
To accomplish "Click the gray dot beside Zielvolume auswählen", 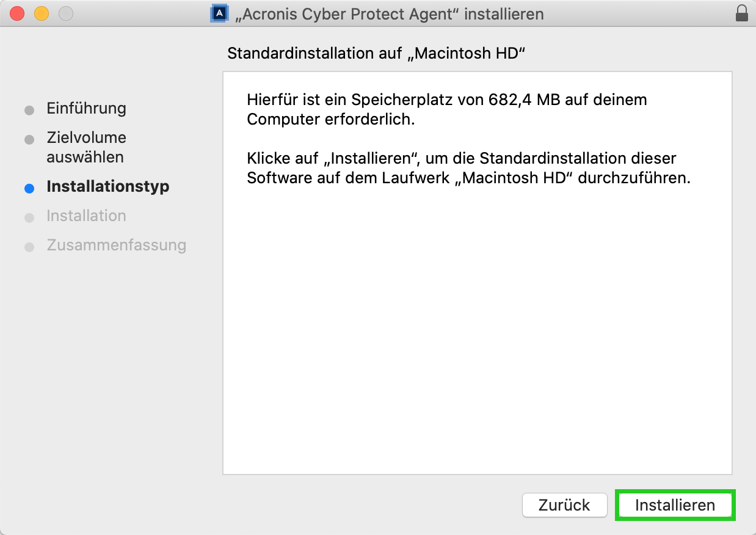I will click(x=29, y=139).
